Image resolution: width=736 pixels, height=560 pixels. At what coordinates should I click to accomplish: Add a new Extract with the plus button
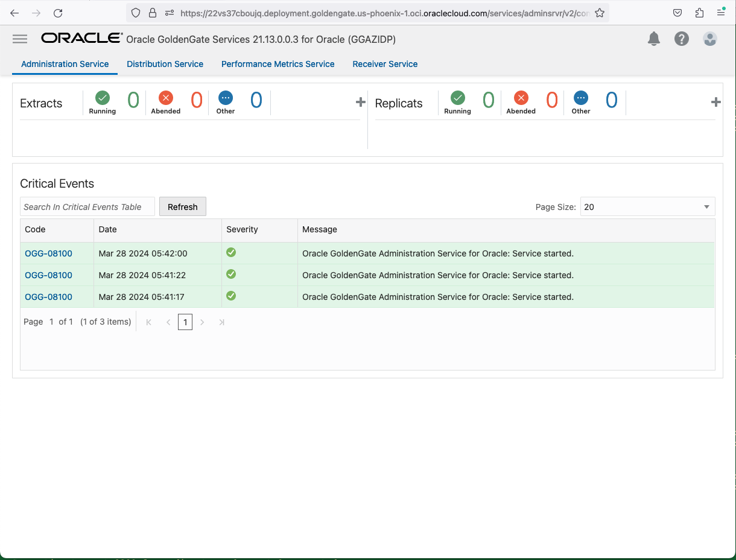[x=360, y=102]
